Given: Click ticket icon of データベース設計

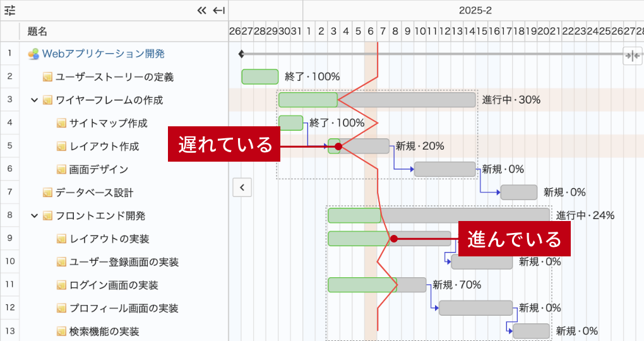Looking at the screenshot, I should pyautogui.click(x=47, y=192).
